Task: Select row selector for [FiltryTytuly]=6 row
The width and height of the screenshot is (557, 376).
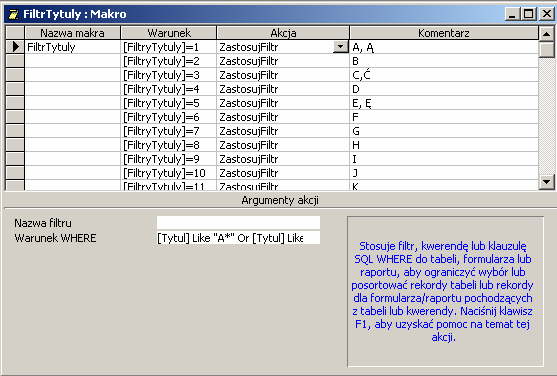Action: [15, 117]
